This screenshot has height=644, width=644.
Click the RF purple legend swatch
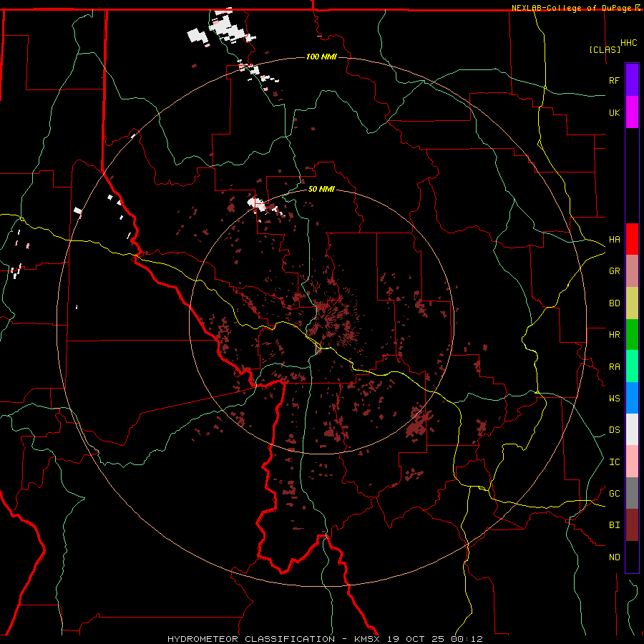[x=632, y=80]
